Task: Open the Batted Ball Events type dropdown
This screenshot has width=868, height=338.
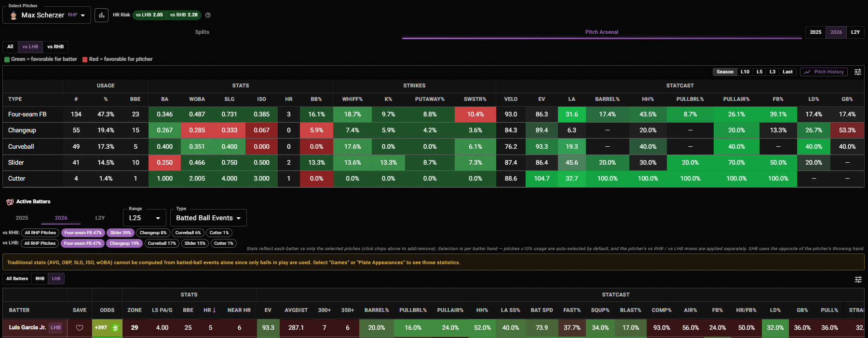Action: click(208, 218)
